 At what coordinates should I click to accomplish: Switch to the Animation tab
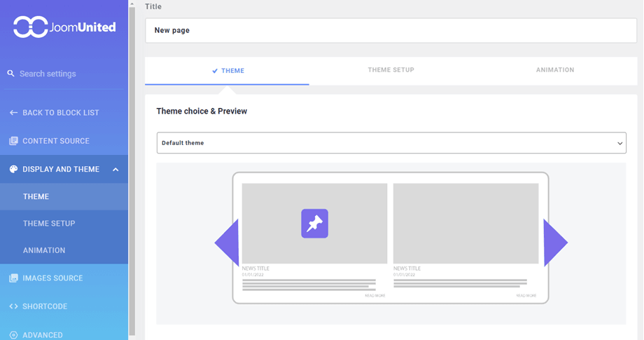554,70
